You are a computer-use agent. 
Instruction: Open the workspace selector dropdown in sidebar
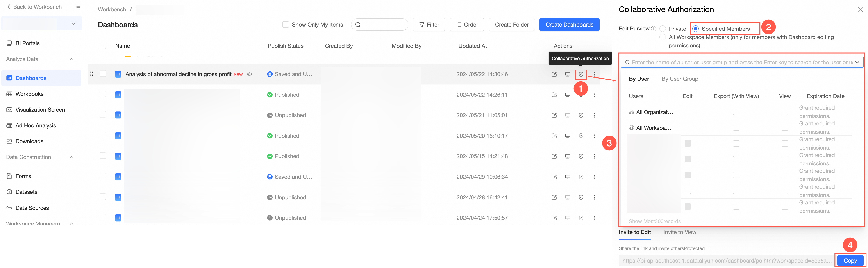coord(73,24)
